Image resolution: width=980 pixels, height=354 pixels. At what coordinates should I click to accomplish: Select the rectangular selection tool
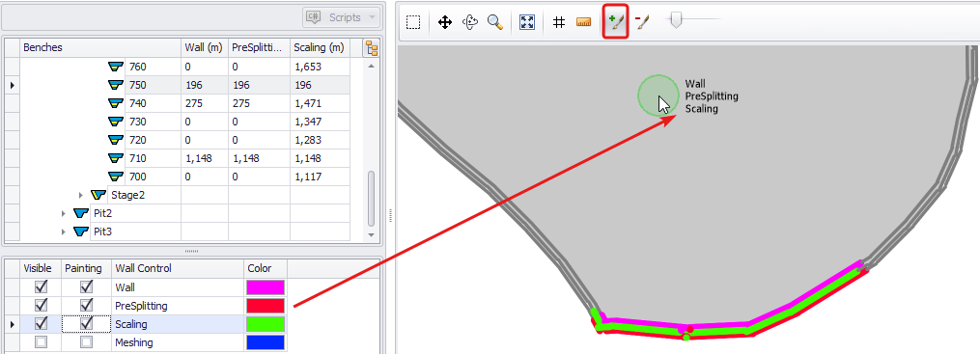pos(413,22)
